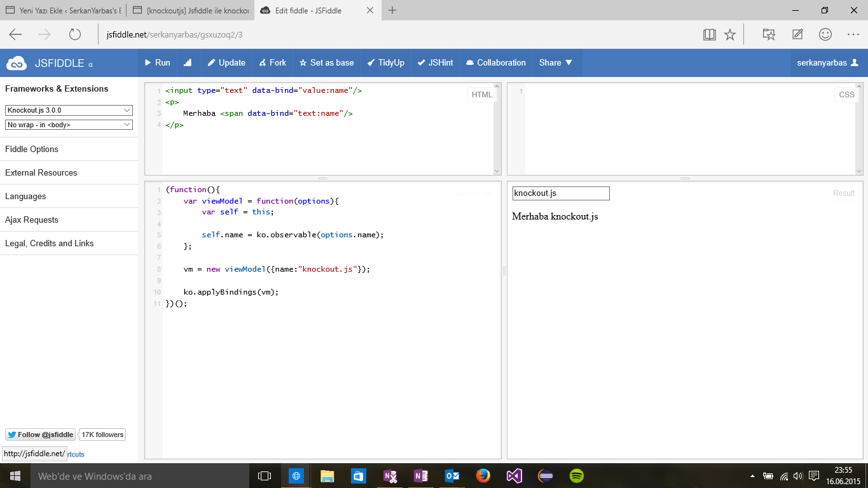Click the Web'de ve Windows'da ara search box

point(140,475)
